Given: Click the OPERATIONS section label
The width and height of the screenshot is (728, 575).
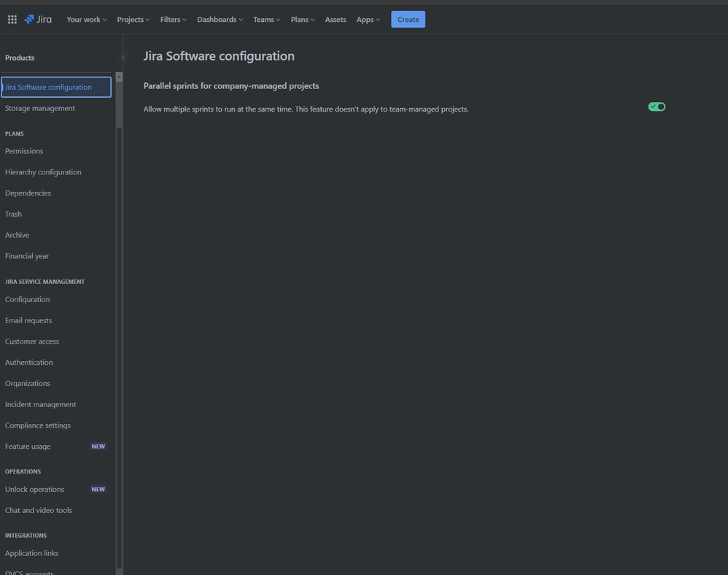Looking at the screenshot, I should 23,471.
